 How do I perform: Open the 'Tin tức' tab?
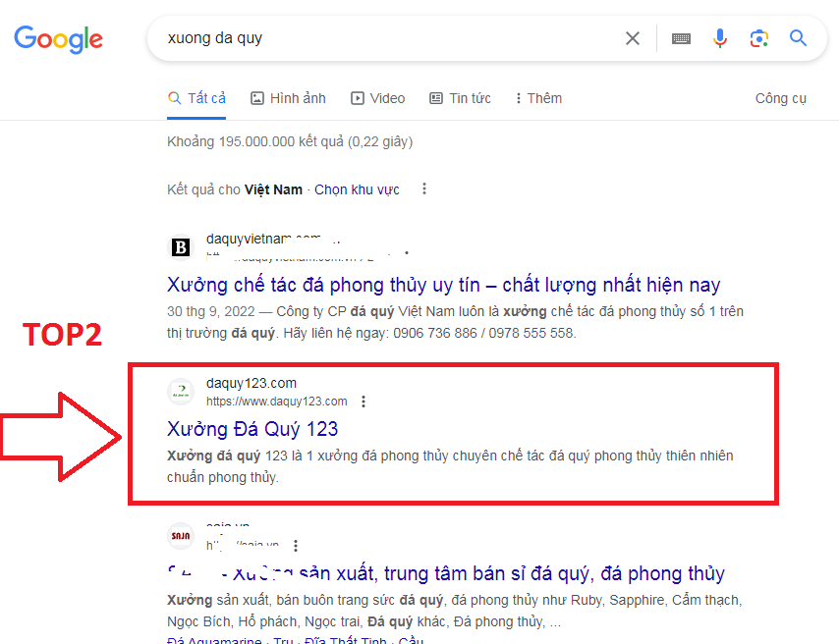coord(460,98)
